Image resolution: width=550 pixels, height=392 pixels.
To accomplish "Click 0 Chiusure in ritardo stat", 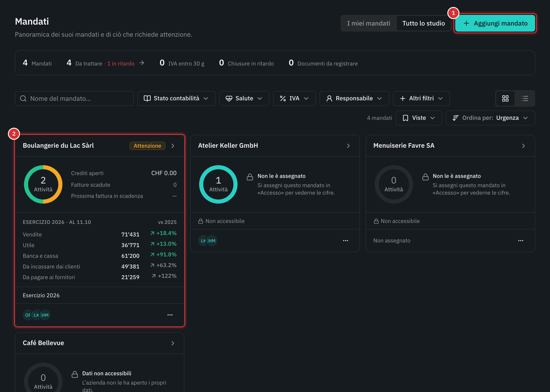I will tap(246, 63).
